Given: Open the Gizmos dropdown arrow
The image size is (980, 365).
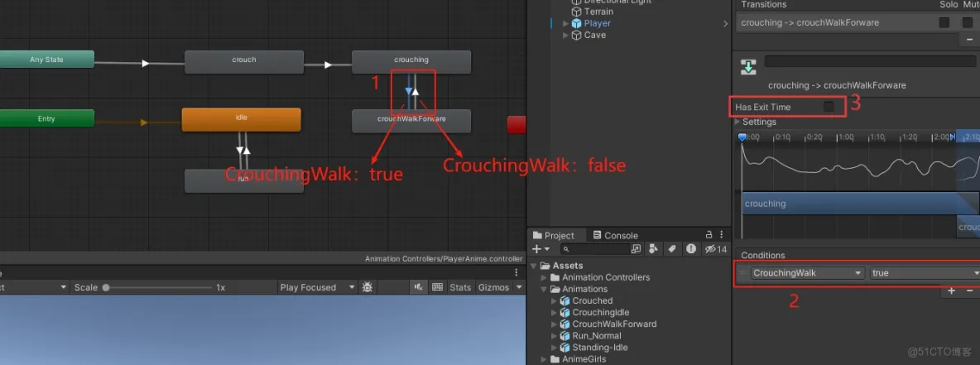Looking at the screenshot, I should click(519, 287).
